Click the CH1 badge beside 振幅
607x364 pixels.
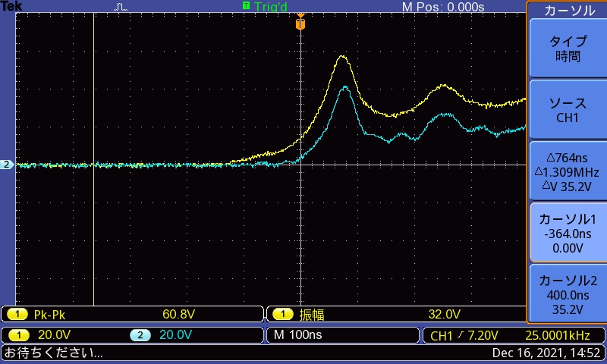pos(282,314)
